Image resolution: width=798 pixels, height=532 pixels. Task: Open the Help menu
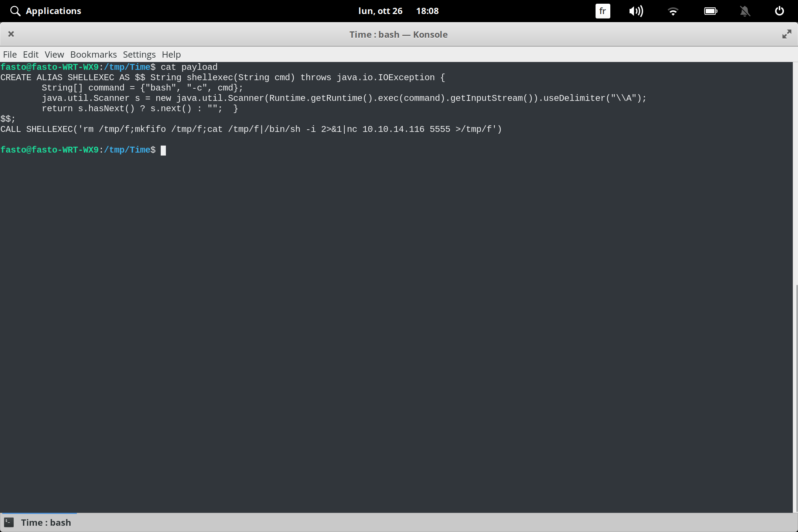[171, 54]
